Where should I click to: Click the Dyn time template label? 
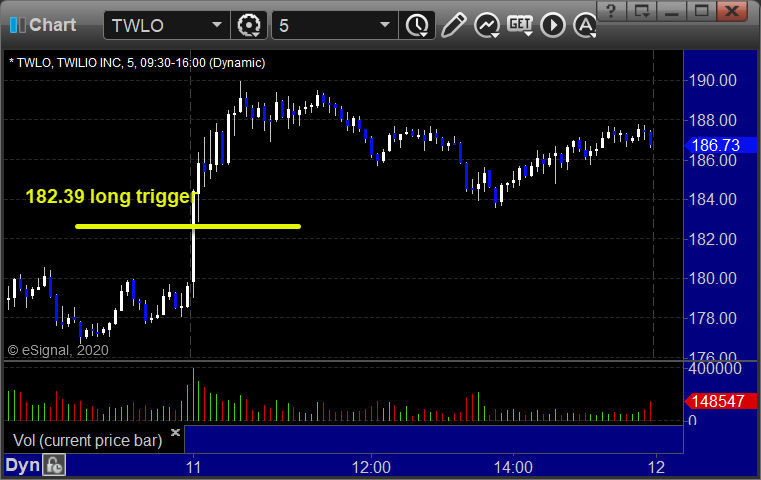[22, 465]
